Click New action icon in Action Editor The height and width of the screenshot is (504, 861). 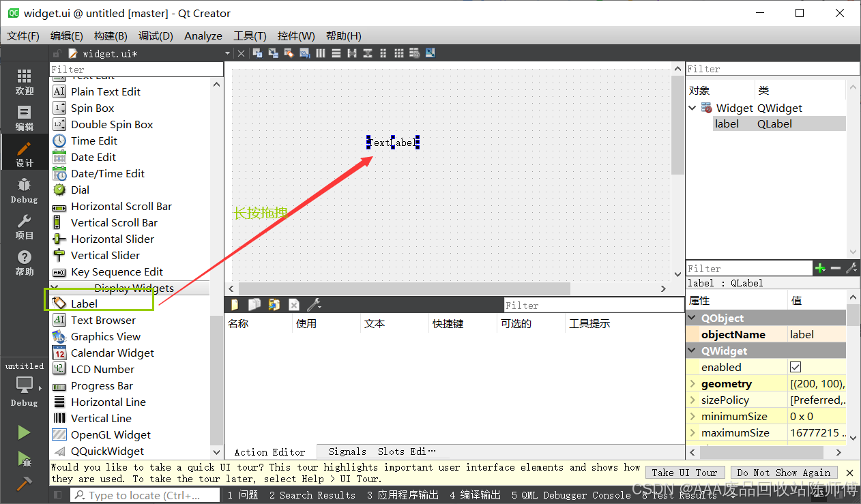pos(235,305)
